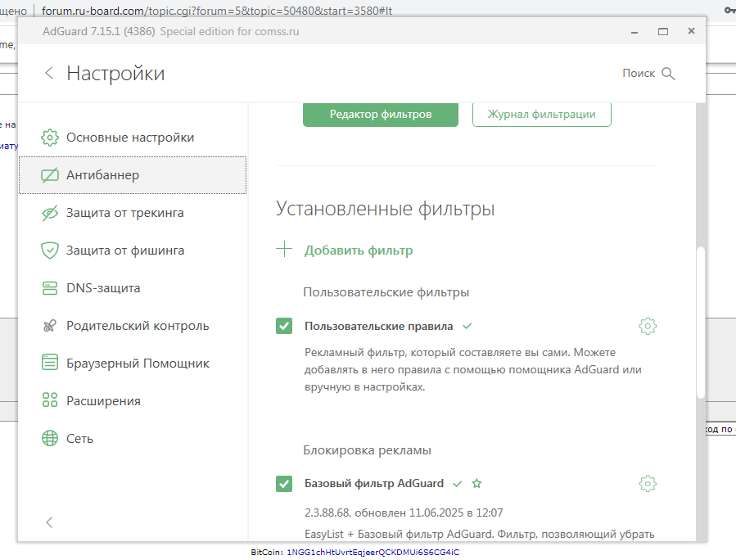Click the DNS-защита server icon

(x=50, y=287)
